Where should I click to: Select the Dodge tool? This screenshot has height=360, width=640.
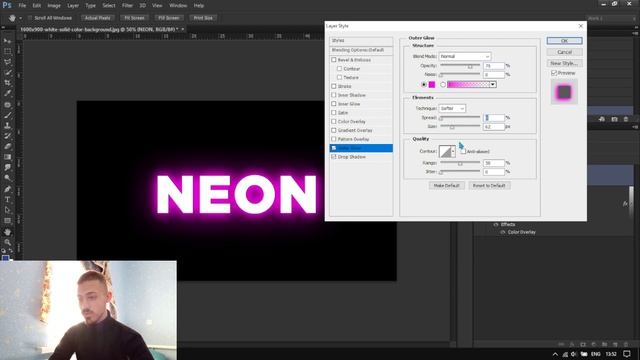point(7,178)
